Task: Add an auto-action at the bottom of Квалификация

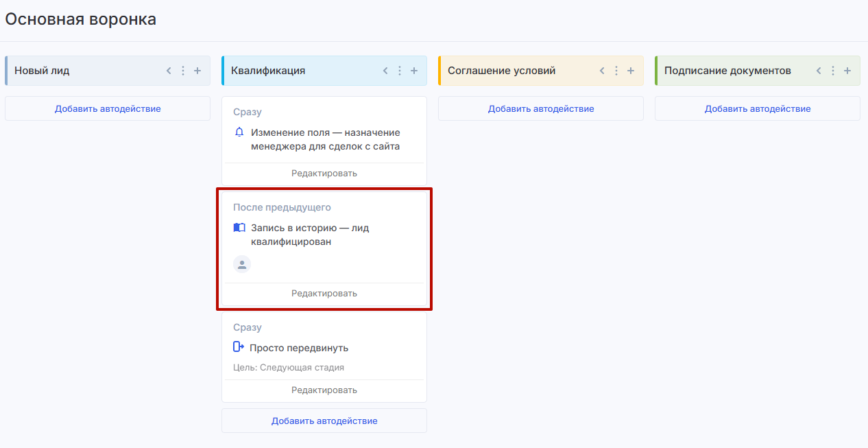Action: [x=324, y=421]
